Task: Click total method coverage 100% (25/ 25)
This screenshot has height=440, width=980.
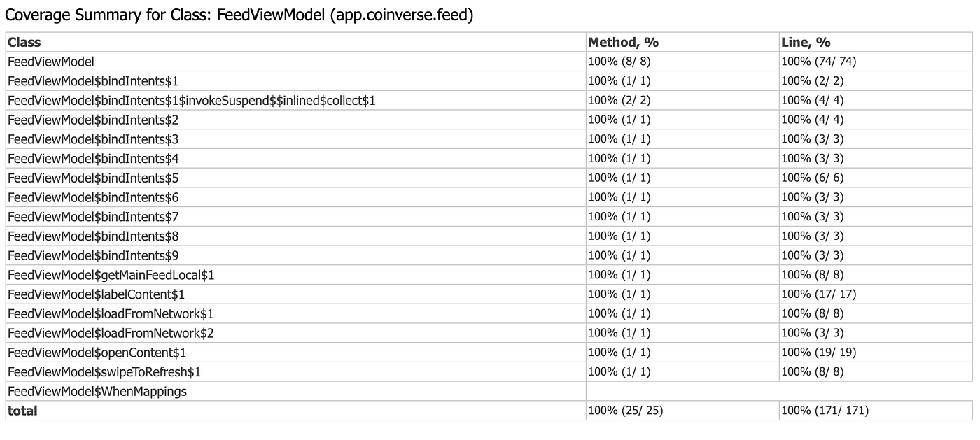Action: [x=625, y=411]
